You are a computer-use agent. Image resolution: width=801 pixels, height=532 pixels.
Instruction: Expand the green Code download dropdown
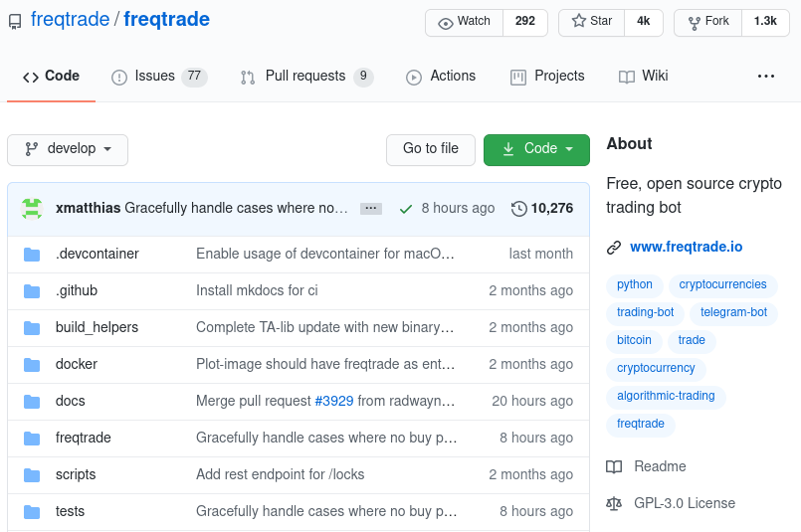pos(536,149)
